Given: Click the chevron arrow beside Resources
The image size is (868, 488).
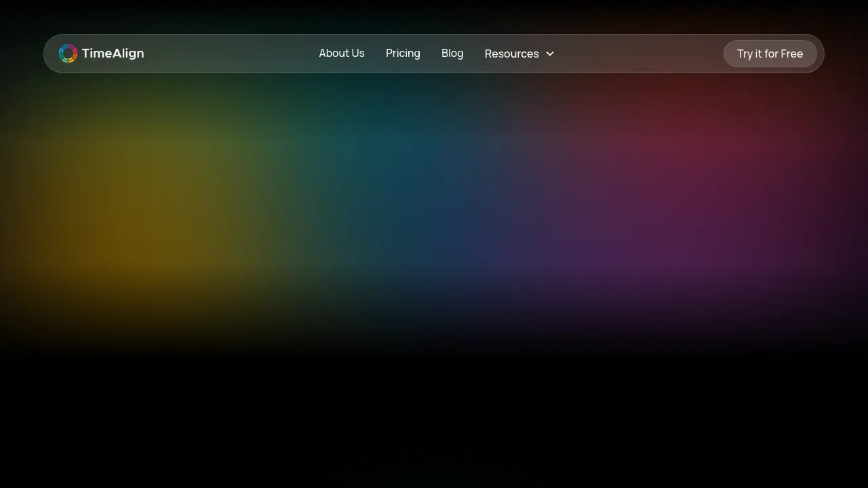Looking at the screenshot, I should click(550, 54).
